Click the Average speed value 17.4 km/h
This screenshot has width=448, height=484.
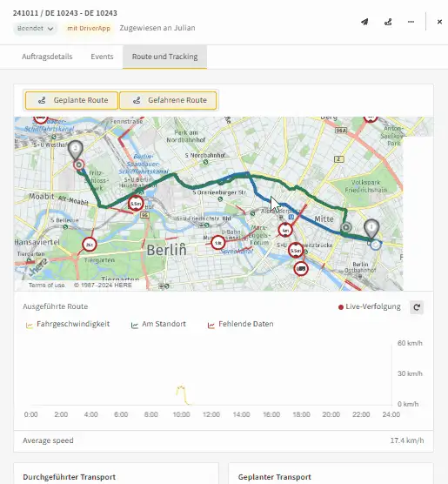[x=407, y=440]
